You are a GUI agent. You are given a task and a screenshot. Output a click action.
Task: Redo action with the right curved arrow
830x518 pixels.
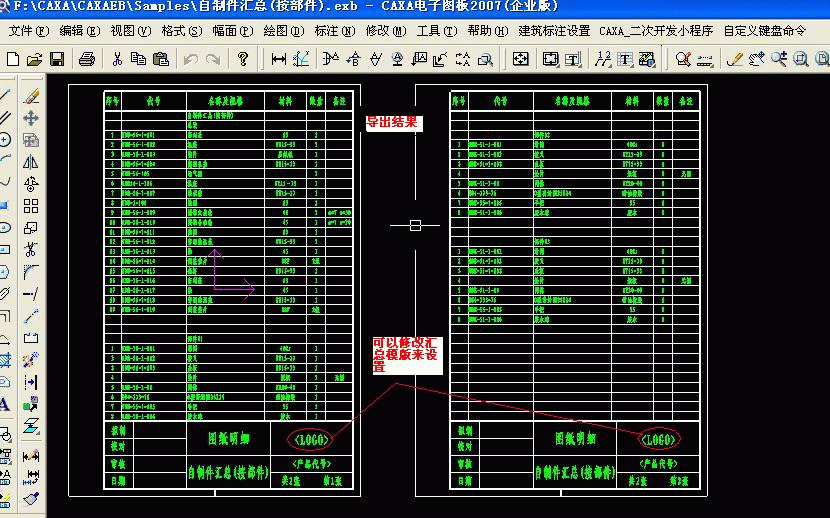tap(213, 59)
